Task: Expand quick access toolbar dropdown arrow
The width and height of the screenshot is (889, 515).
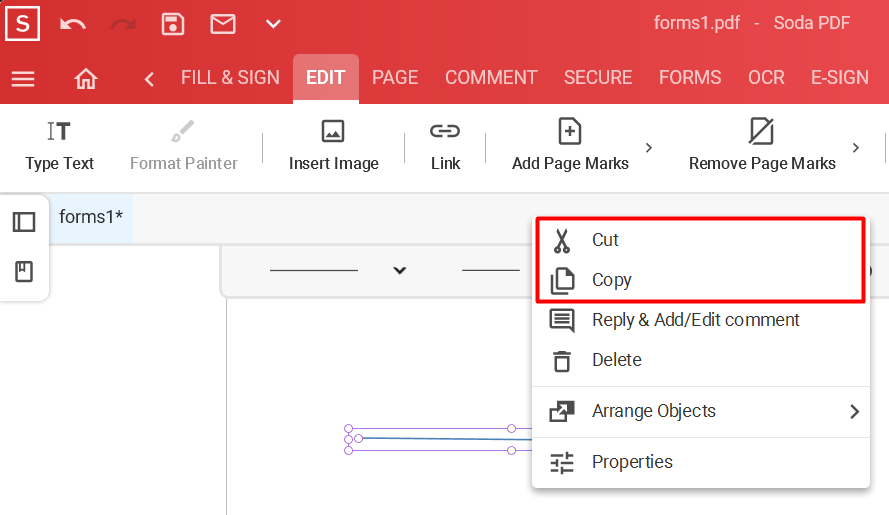Action: [273, 24]
